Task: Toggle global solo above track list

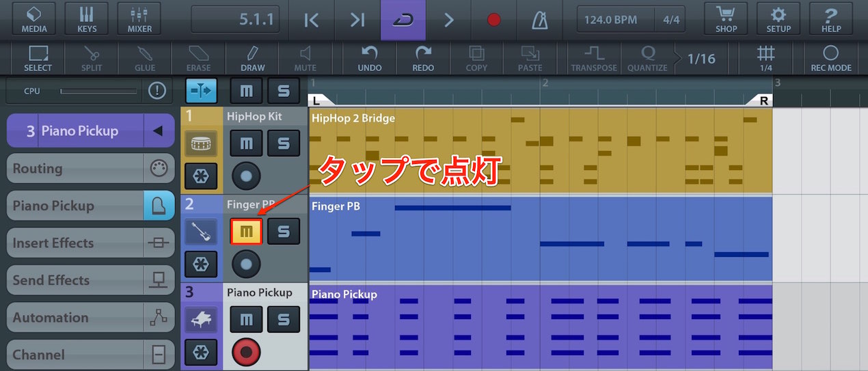Action: (283, 90)
